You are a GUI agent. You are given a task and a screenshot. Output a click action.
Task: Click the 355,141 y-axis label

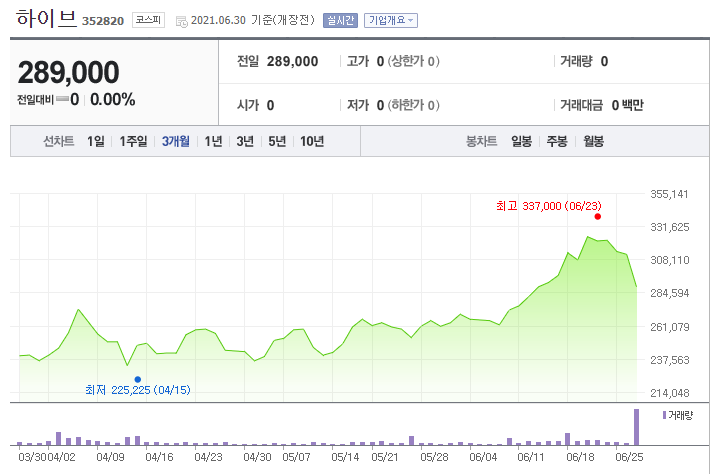click(669, 194)
